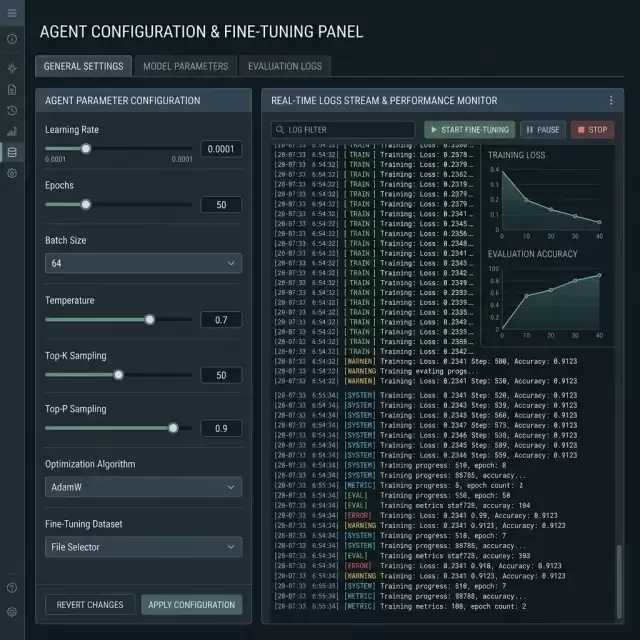Click the "Training progress: 550, epoch: 50" log line

coord(392,495)
